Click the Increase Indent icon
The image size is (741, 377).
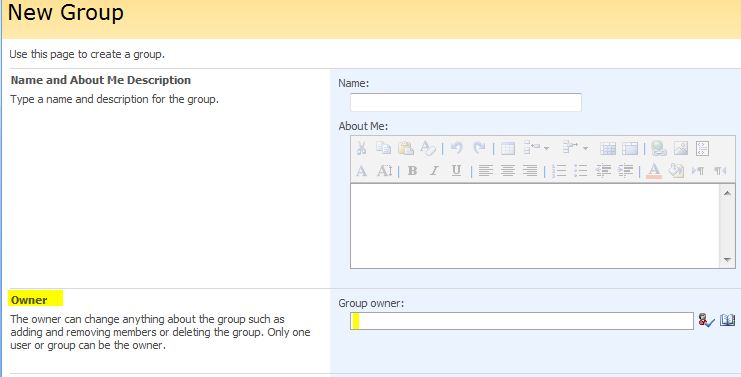point(626,171)
